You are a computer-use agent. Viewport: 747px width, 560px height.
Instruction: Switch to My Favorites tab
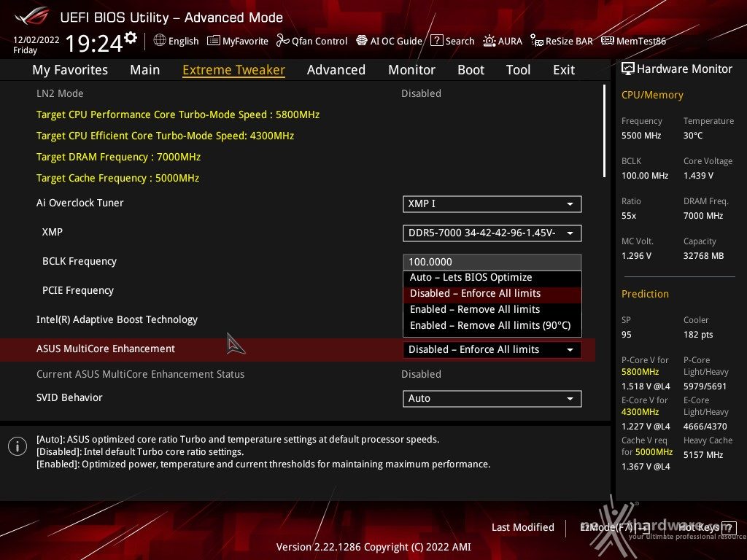(x=70, y=70)
